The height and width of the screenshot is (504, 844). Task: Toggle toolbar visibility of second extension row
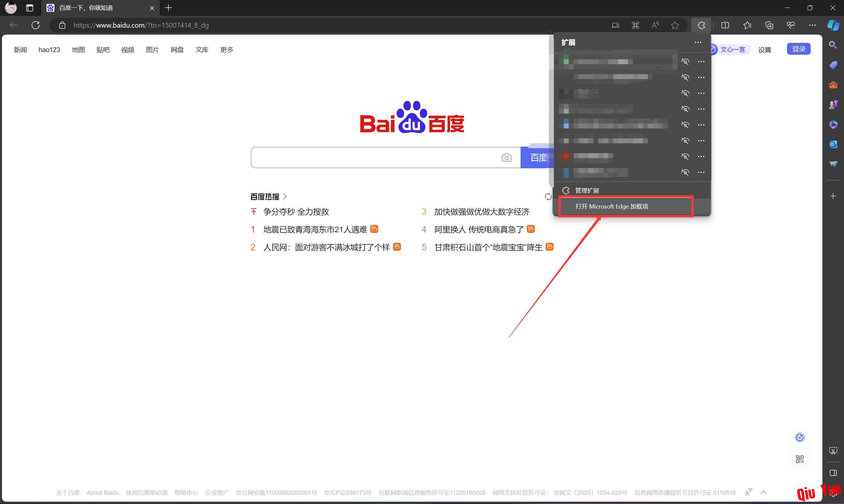click(685, 77)
